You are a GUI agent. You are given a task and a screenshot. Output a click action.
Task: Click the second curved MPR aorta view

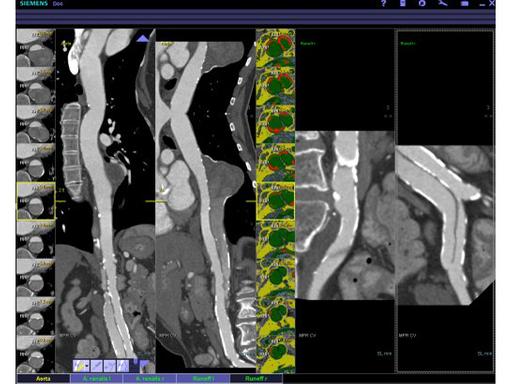(206, 201)
